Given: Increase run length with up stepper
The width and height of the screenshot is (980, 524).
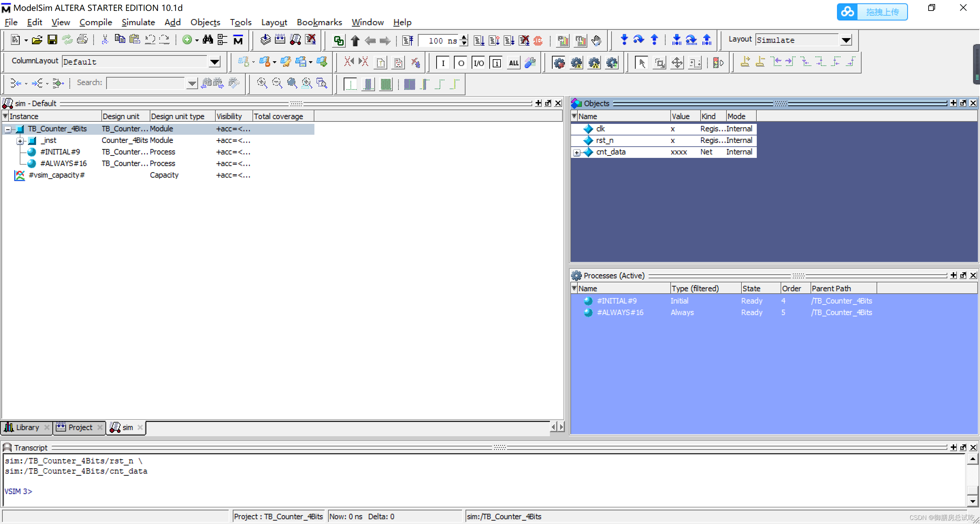Looking at the screenshot, I should (464, 37).
